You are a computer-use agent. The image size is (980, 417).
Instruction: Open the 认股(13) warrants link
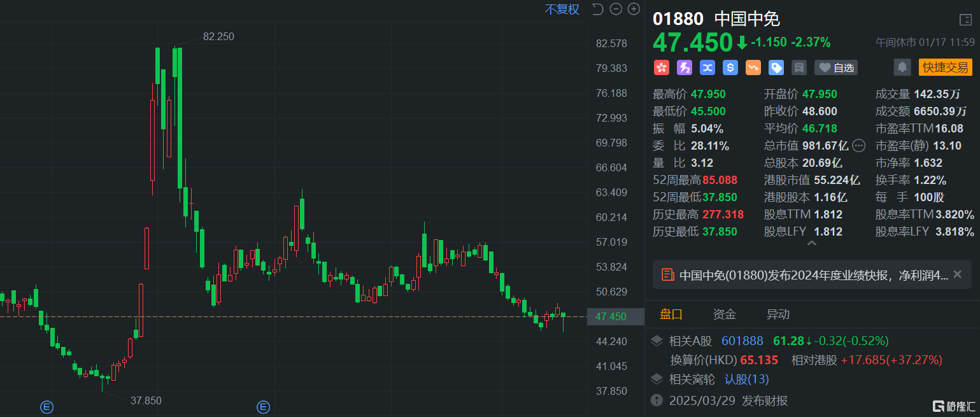pos(747,379)
